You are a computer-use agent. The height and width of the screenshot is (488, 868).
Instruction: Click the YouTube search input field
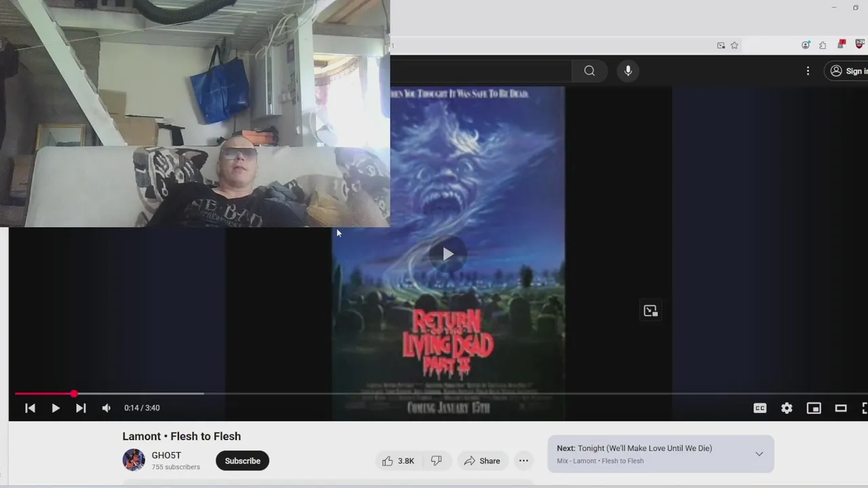(481, 70)
